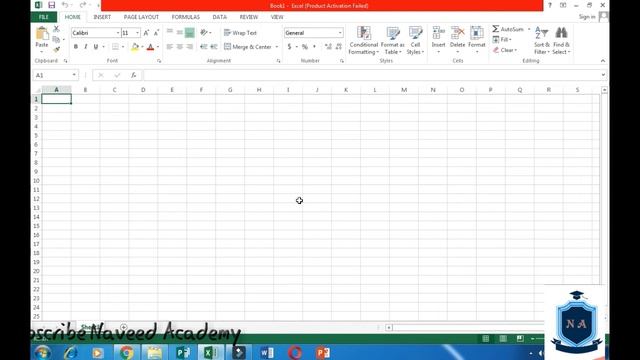Viewport: 640px width, 360px height.
Task: Toggle Bold formatting
Action: [x=76, y=47]
